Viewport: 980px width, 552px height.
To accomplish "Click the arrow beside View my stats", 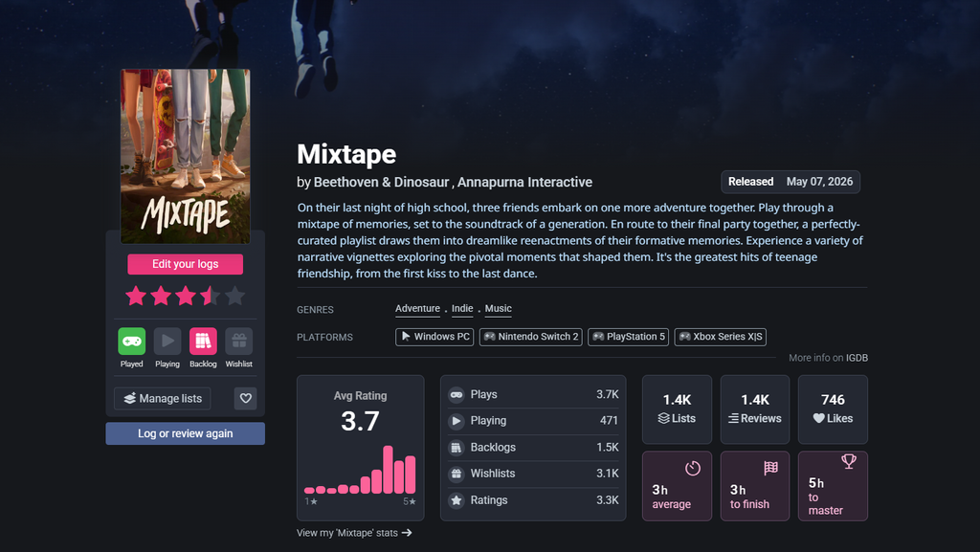I will 406,533.
